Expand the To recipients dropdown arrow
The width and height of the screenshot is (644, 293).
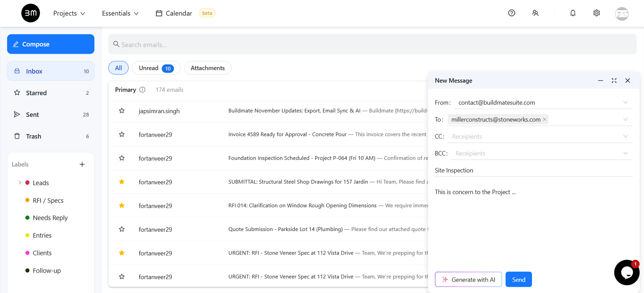[625, 119]
